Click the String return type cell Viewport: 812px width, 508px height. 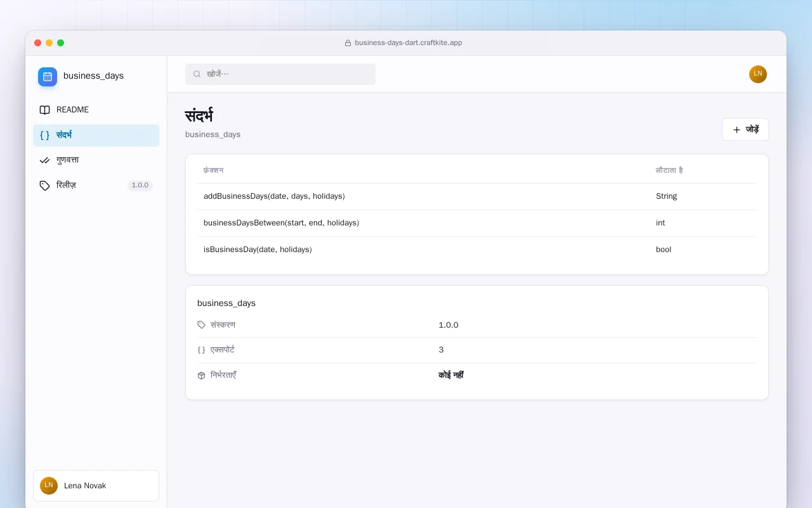(667, 196)
